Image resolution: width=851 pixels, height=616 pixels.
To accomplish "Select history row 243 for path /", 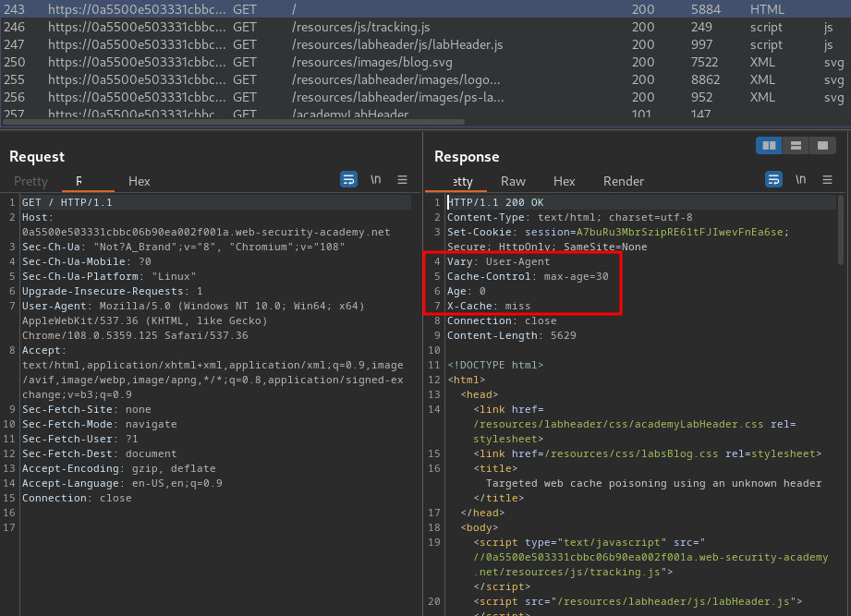I will 425,9.
